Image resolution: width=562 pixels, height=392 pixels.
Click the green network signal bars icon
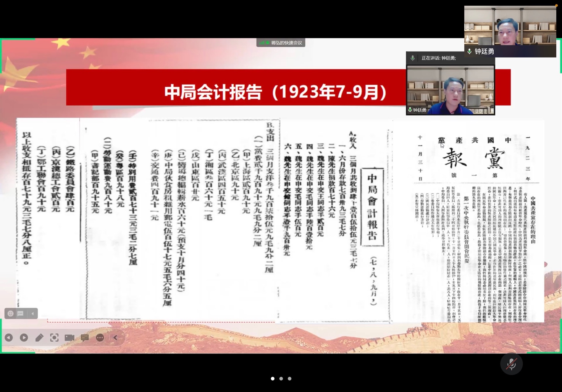(262, 43)
